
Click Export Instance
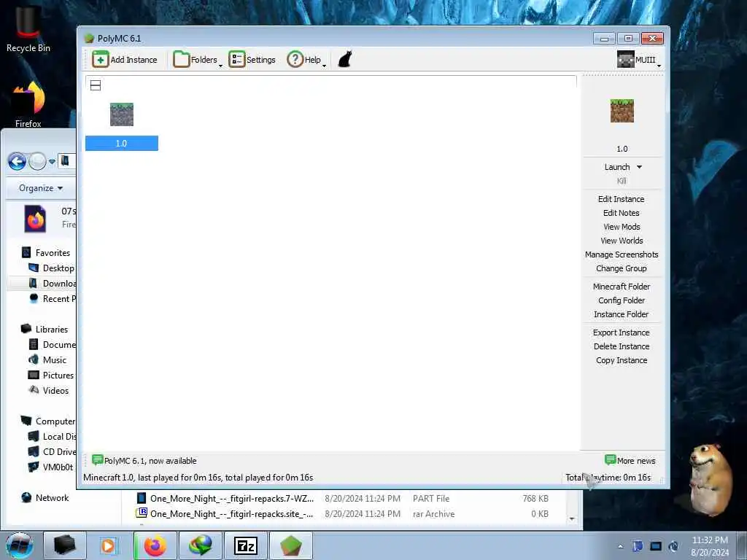[x=622, y=332]
